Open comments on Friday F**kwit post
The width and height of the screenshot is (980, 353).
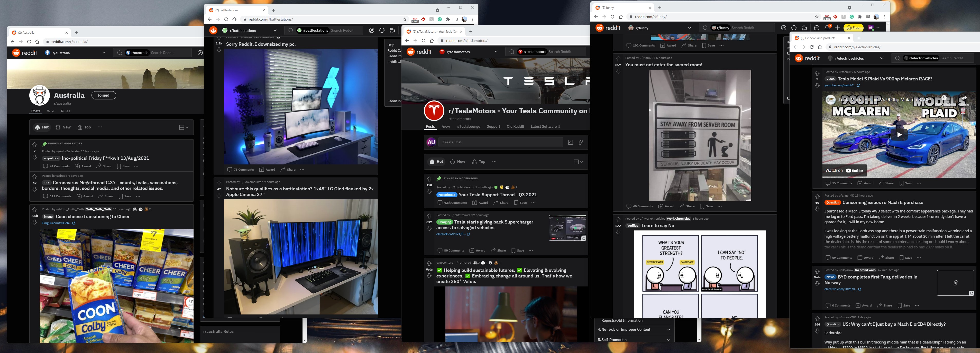click(56, 166)
